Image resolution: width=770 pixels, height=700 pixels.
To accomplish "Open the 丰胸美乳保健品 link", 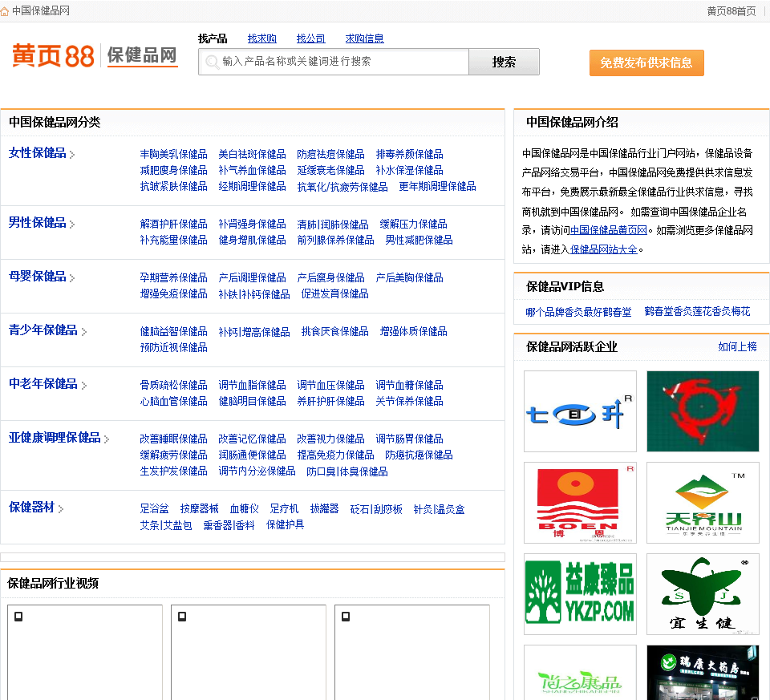I will coord(173,154).
